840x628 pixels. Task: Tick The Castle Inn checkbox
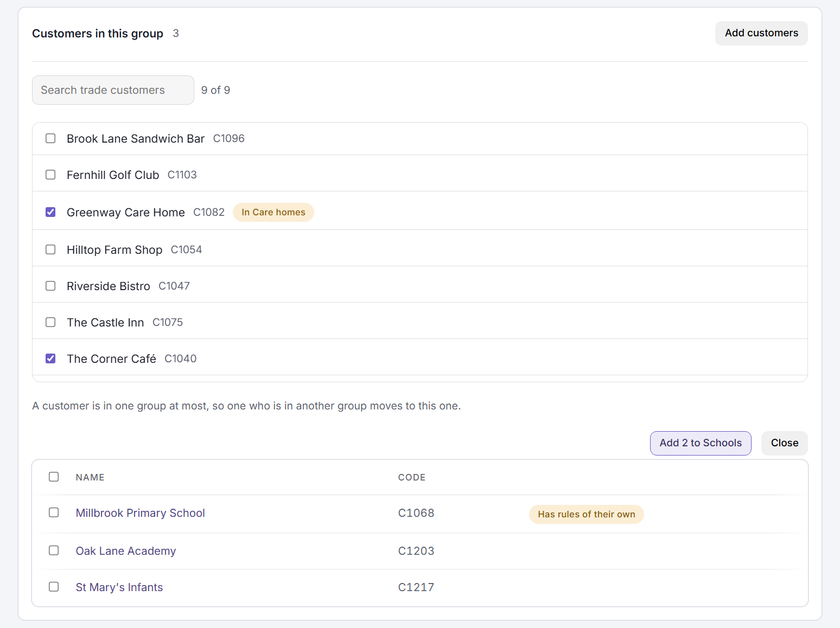50,322
